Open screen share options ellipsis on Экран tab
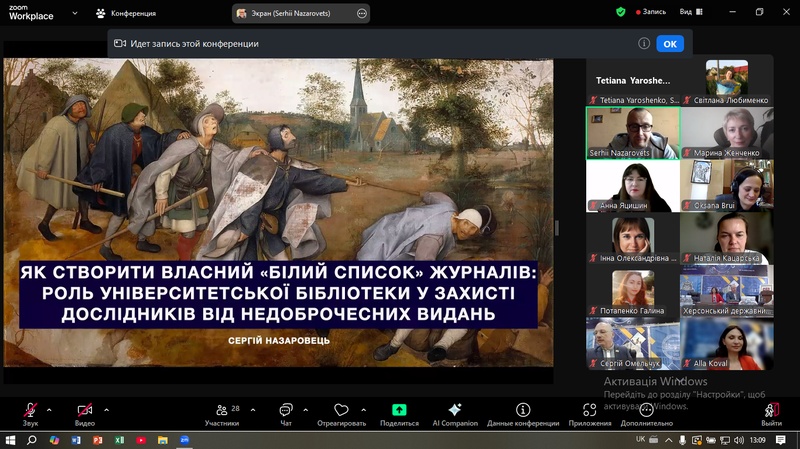This screenshot has height=449, width=800. tap(362, 13)
